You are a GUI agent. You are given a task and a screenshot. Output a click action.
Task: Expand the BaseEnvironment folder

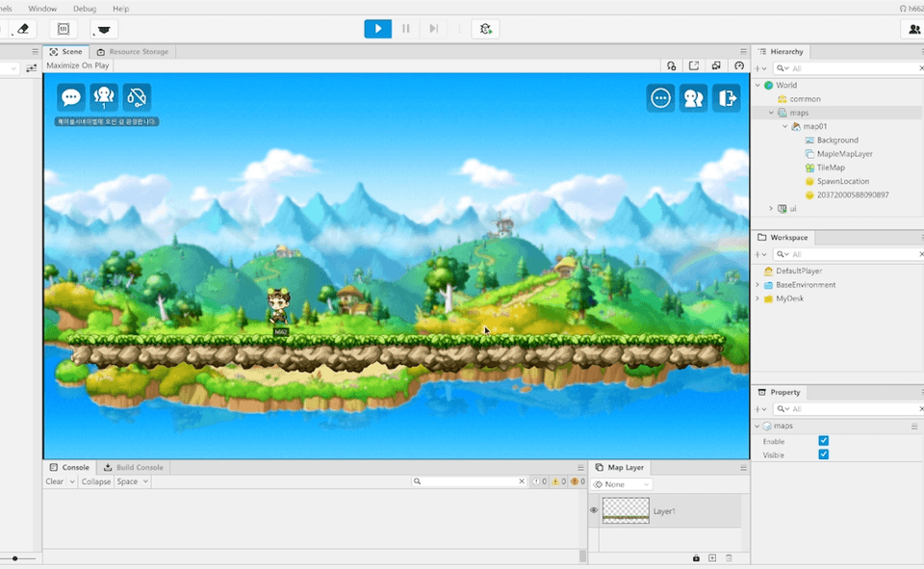point(757,285)
